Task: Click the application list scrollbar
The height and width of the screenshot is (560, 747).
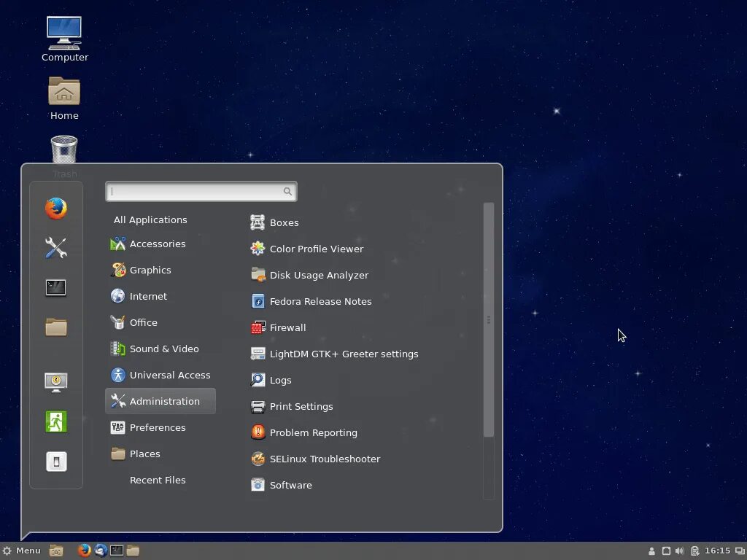Action: pyautogui.click(x=488, y=319)
